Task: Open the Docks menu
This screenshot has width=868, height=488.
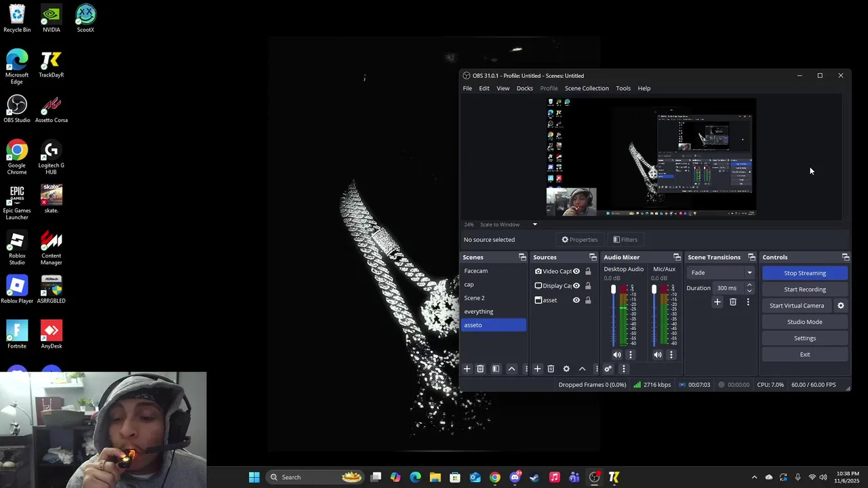Action: 525,88
